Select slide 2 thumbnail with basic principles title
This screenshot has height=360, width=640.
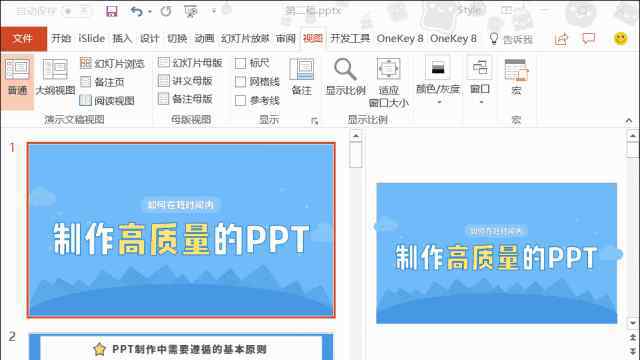click(x=181, y=347)
